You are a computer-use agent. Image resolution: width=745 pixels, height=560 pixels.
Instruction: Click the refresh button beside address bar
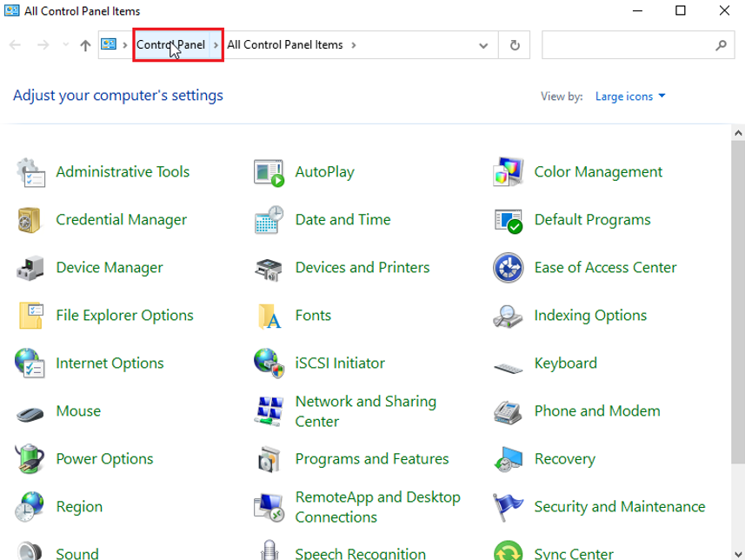pyautogui.click(x=515, y=45)
